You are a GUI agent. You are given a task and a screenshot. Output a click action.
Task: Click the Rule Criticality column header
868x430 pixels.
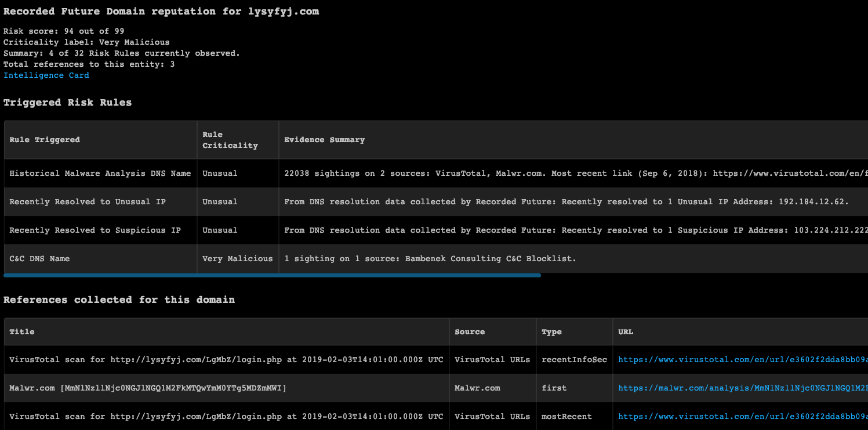[x=230, y=140]
